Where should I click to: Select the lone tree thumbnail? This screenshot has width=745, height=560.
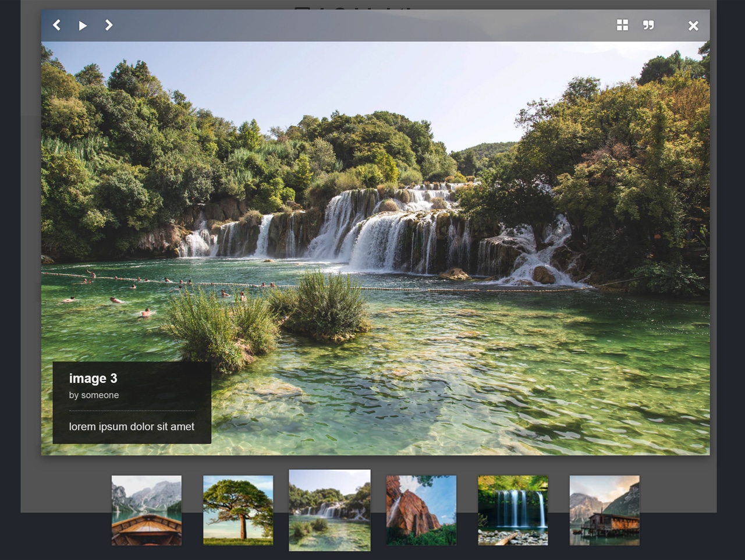click(238, 510)
